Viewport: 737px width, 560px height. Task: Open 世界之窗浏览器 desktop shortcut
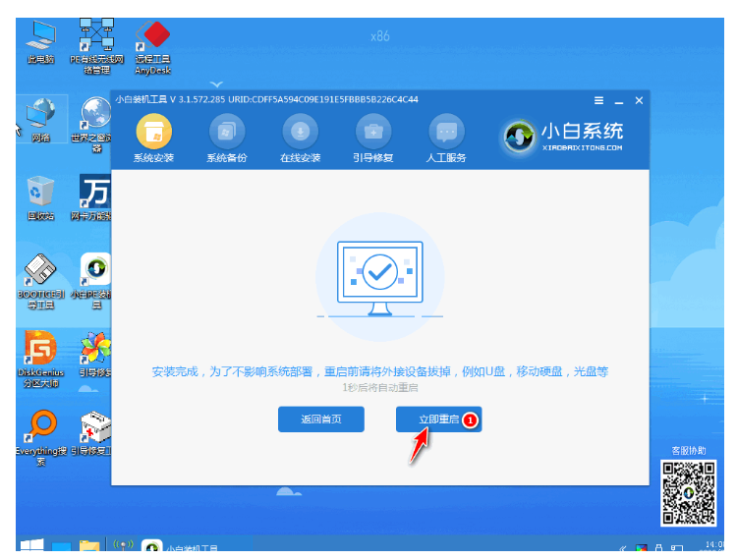tap(94, 125)
